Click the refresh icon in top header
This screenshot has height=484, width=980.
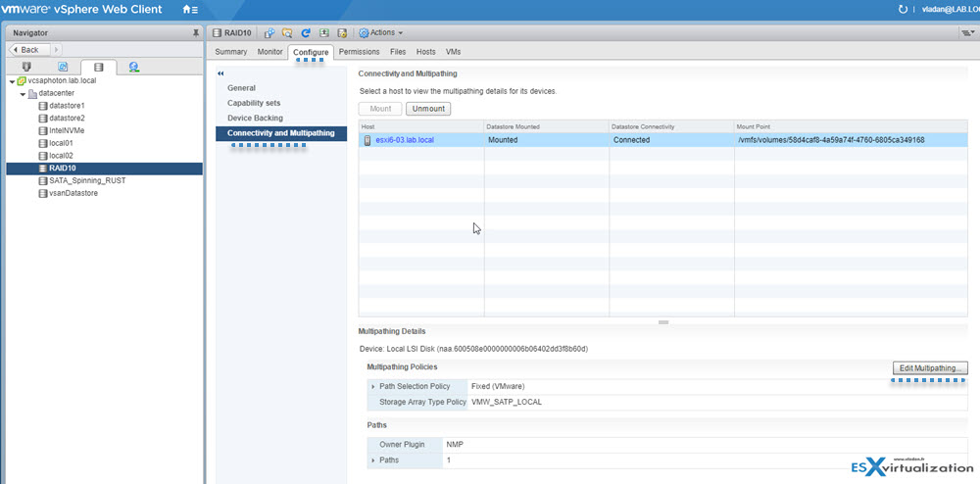pos(902,10)
